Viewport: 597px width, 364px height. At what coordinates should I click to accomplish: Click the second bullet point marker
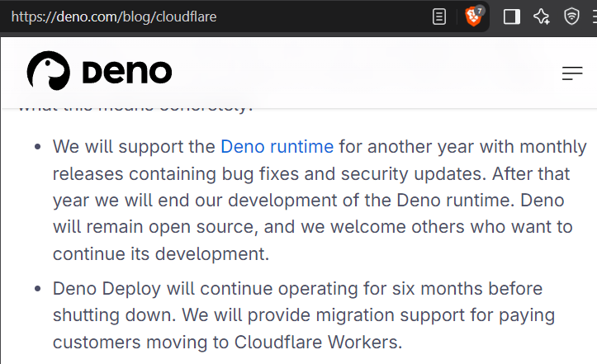[x=37, y=289]
